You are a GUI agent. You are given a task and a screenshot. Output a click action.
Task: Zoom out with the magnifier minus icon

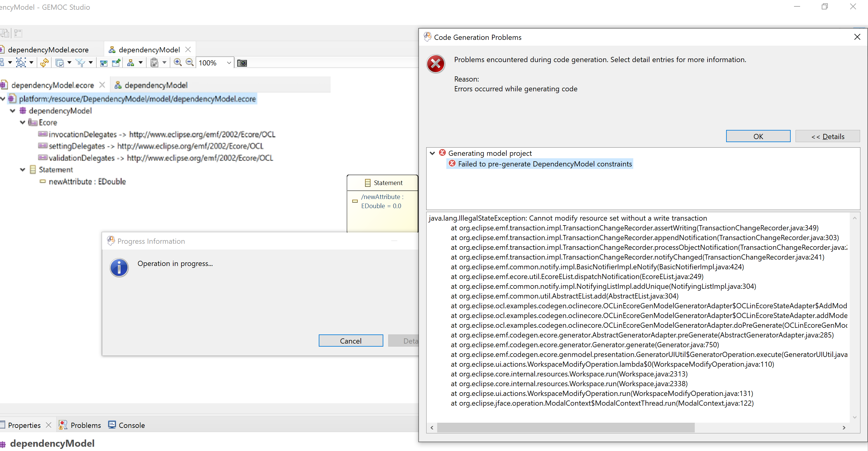[190, 62]
